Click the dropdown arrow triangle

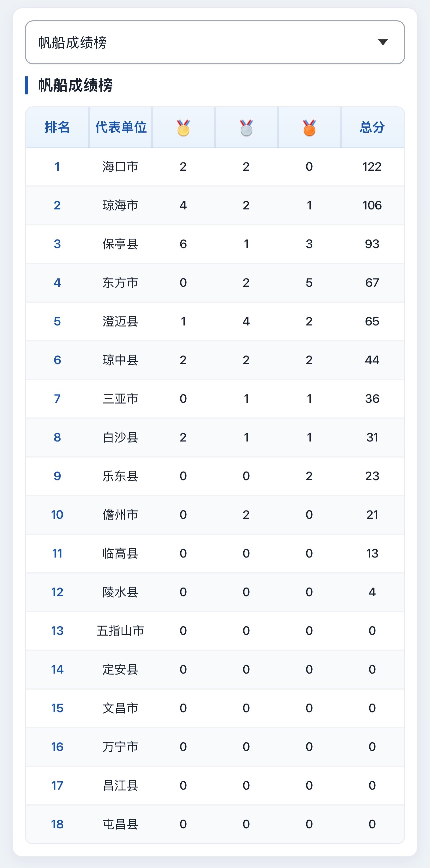point(383,42)
